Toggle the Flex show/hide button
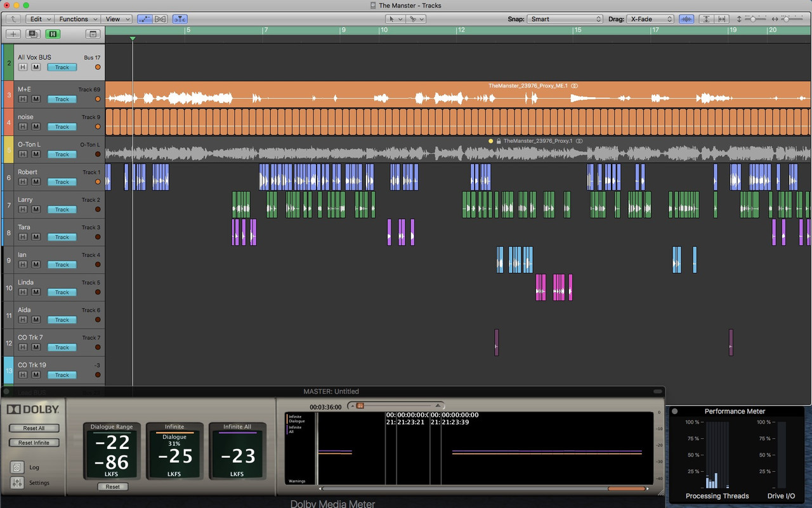Viewport: 812px width, 508px height. 160,19
